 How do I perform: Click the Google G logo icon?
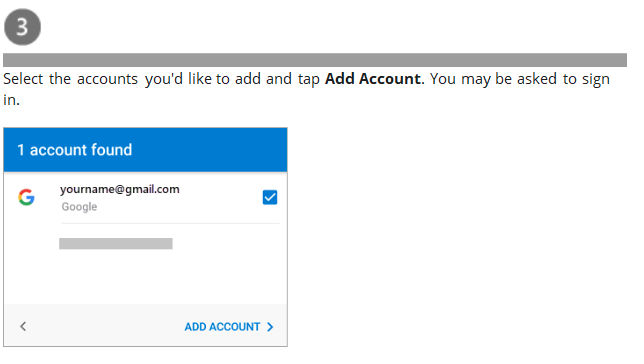pyautogui.click(x=26, y=197)
